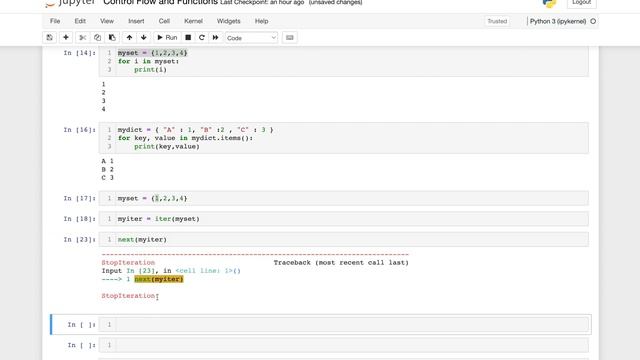The width and height of the screenshot is (640, 360).
Task: Run the selected cell
Action: (x=167, y=38)
